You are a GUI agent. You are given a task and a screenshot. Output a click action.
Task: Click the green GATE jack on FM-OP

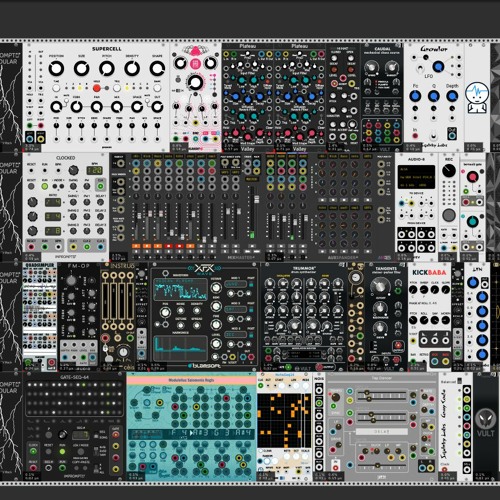83,358
